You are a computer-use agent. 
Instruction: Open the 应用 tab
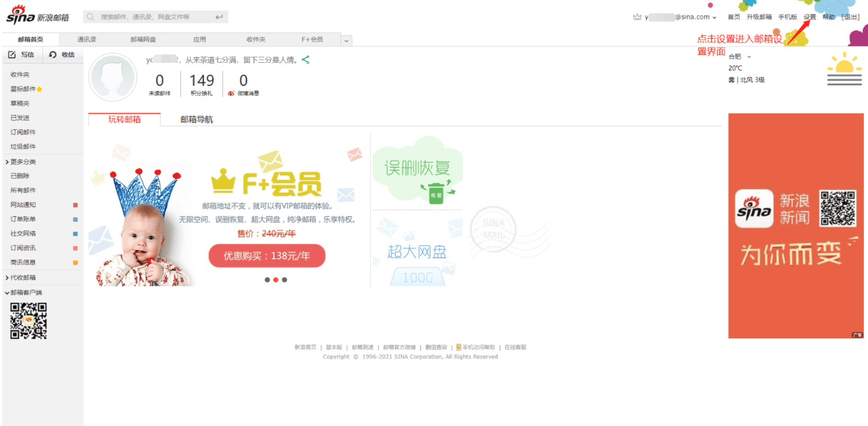[200, 39]
